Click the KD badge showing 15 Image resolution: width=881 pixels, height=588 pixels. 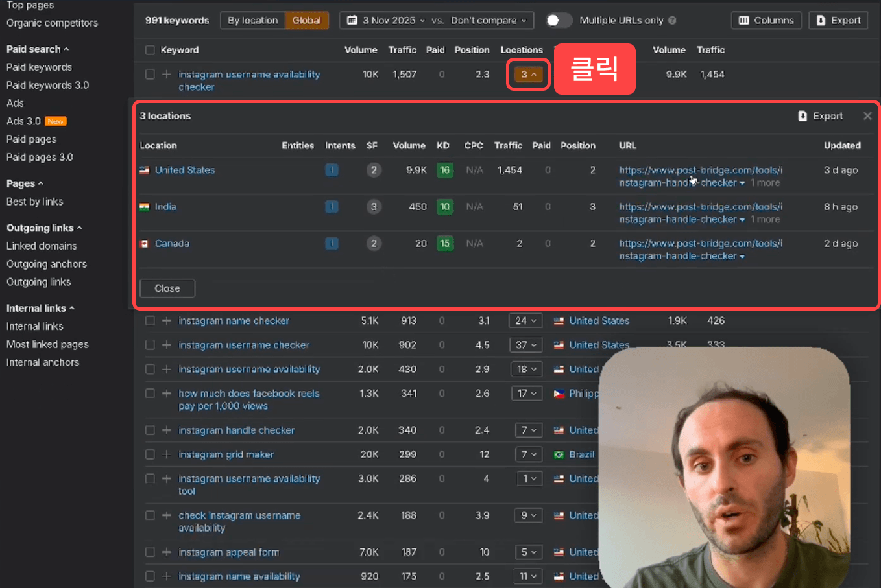[444, 244]
